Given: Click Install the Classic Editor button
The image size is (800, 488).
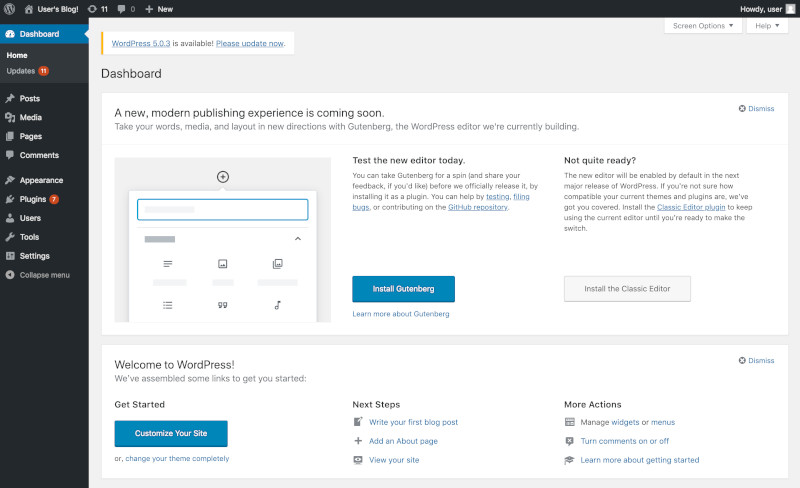Looking at the screenshot, I should (627, 289).
